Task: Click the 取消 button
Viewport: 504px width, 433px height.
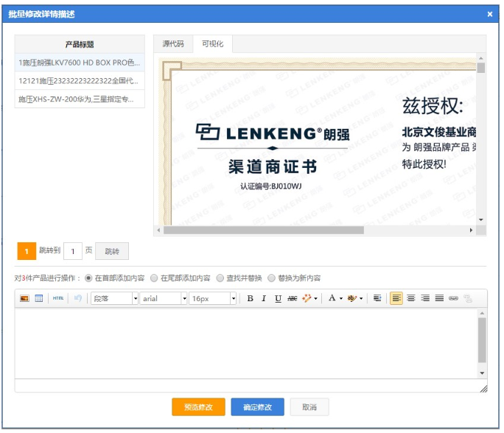Action: (x=309, y=407)
